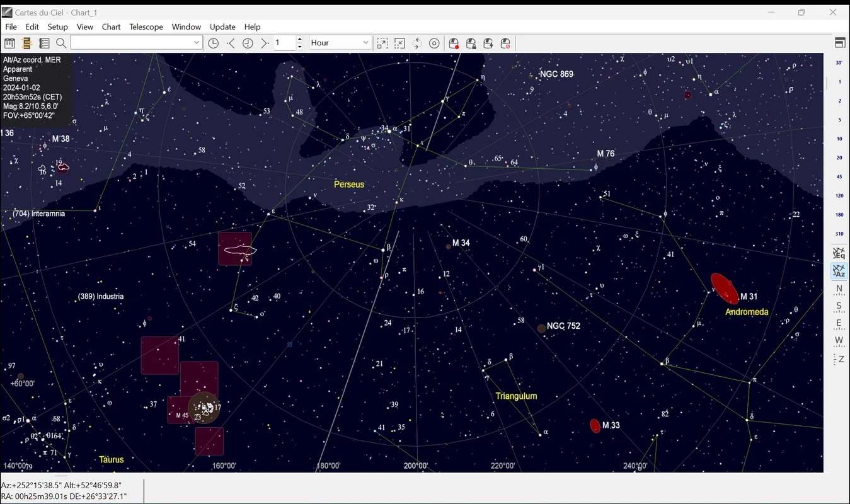Screen dimensions: 850x504
Task: Click into the time step number field
Action: (284, 43)
